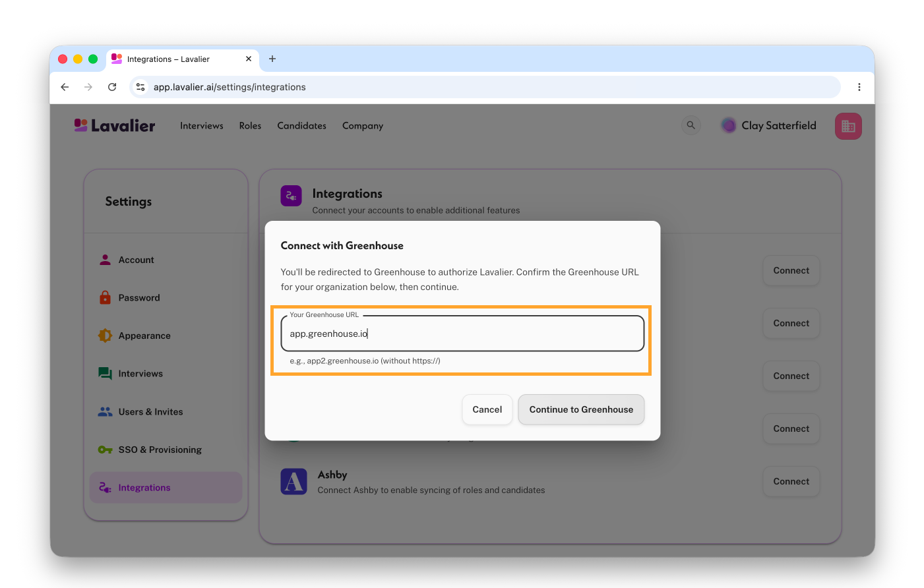Viewport: 924px width, 588px height.
Task: Select the Integrations – Lavalier browser tab
Action: [182, 59]
